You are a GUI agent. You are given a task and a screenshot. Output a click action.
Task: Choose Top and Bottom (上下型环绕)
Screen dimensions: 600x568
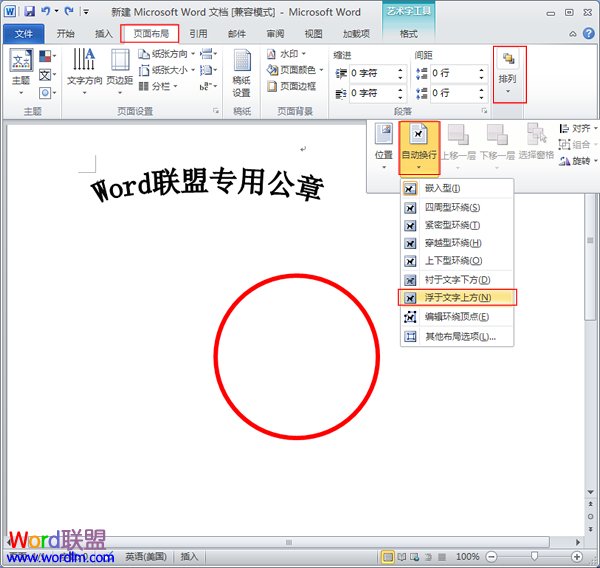[457, 261]
